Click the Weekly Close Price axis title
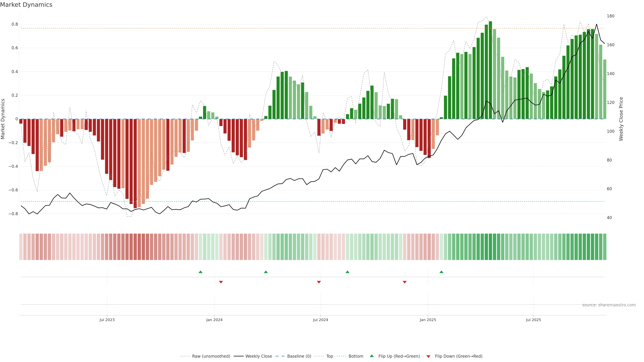 (x=621, y=119)
